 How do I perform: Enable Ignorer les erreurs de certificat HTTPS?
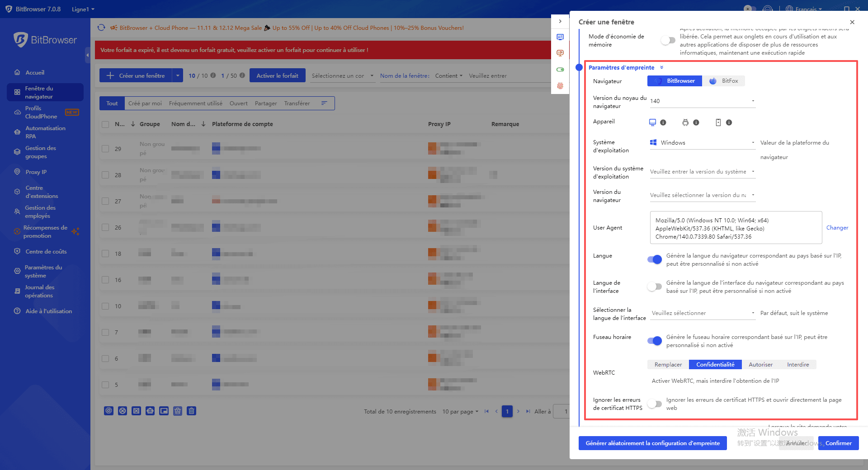(654, 404)
